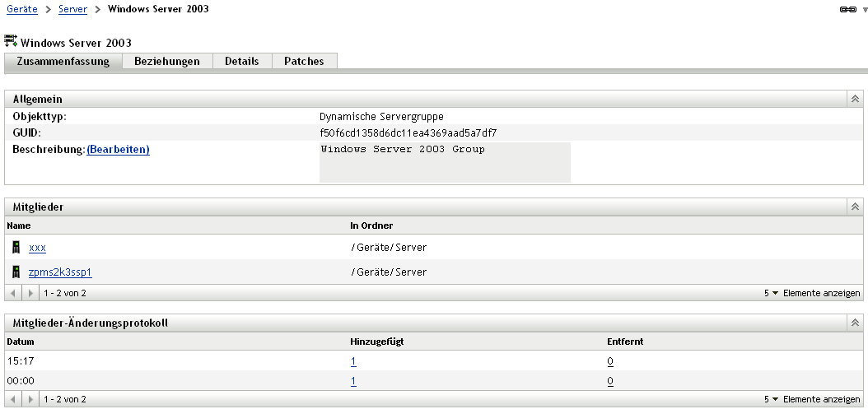The height and width of the screenshot is (409, 868).
Task: Collapse the Allgemein panel
Action: tap(855, 99)
